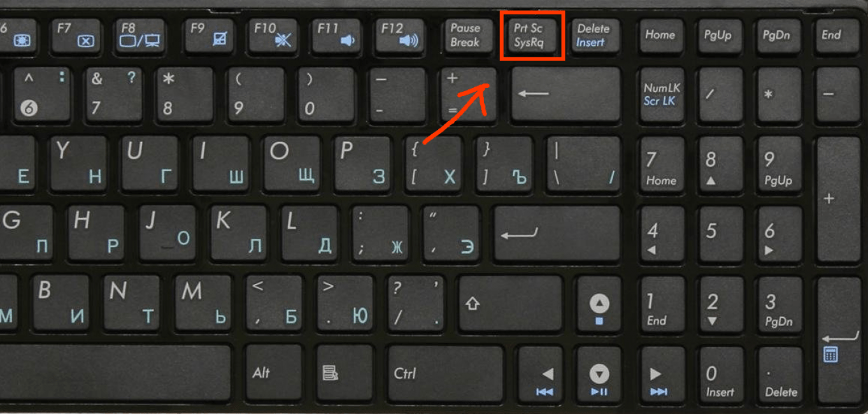This screenshot has height=414, width=868.
Task: Click the Backspace left-arrow key
Action: click(566, 94)
